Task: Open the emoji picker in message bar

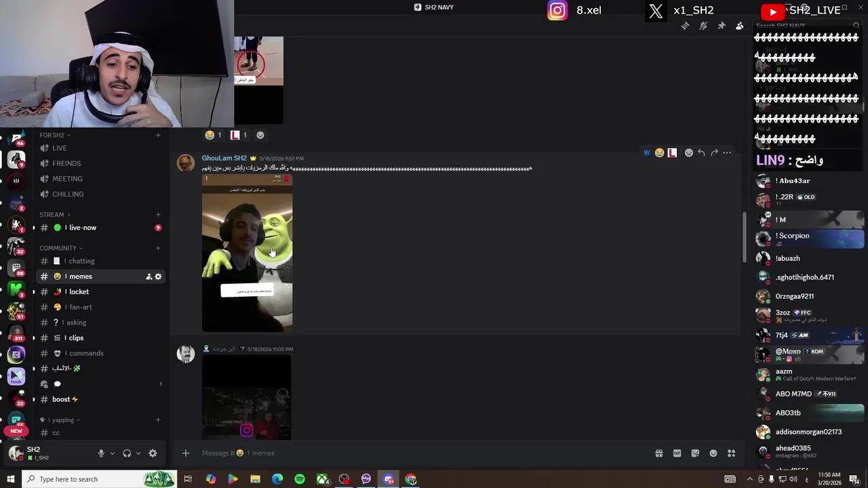Action: pos(713,453)
